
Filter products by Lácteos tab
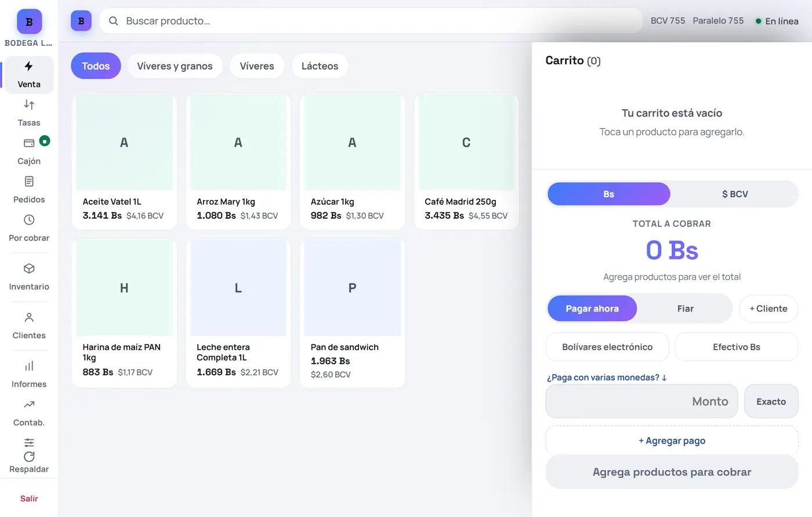(320, 66)
